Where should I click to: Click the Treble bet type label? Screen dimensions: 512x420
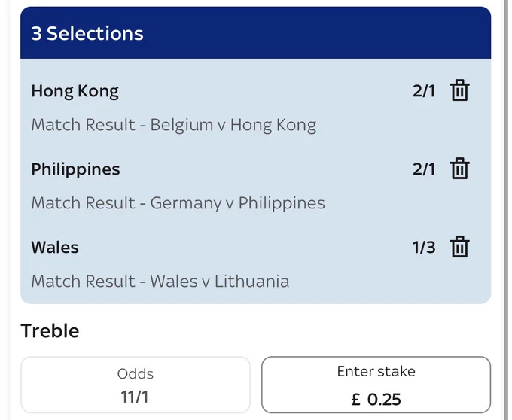coord(50,331)
